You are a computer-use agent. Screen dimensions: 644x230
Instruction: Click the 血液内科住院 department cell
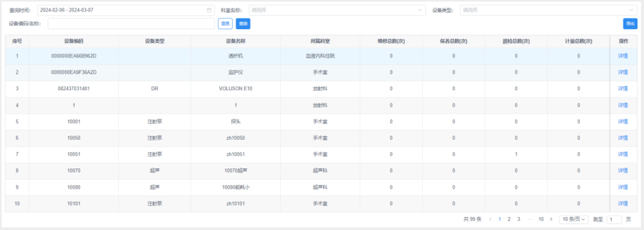[320, 56]
